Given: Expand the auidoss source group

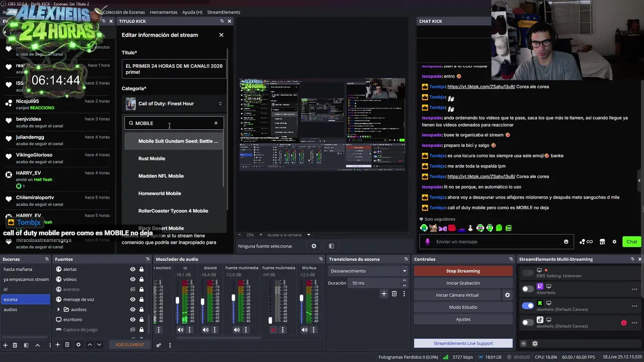Looking at the screenshot, I should click(59, 310).
